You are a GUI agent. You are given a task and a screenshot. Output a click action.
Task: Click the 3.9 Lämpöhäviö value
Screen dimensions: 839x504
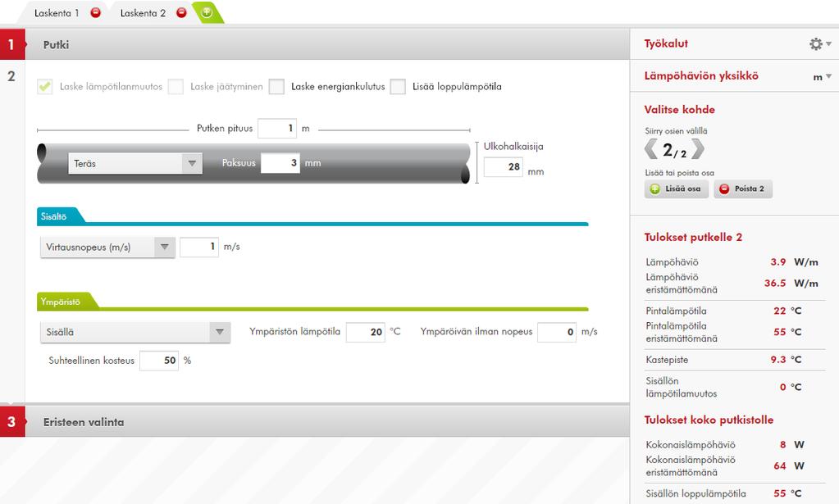tap(778, 262)
